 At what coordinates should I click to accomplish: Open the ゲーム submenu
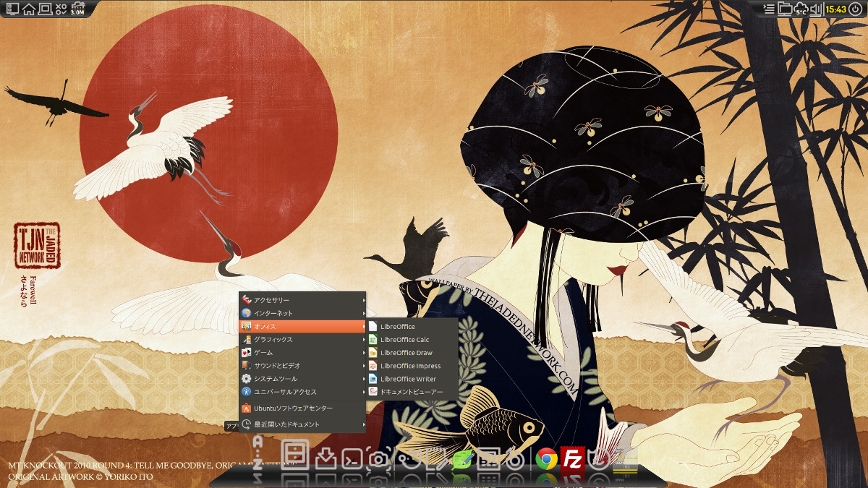click(303, 353)
